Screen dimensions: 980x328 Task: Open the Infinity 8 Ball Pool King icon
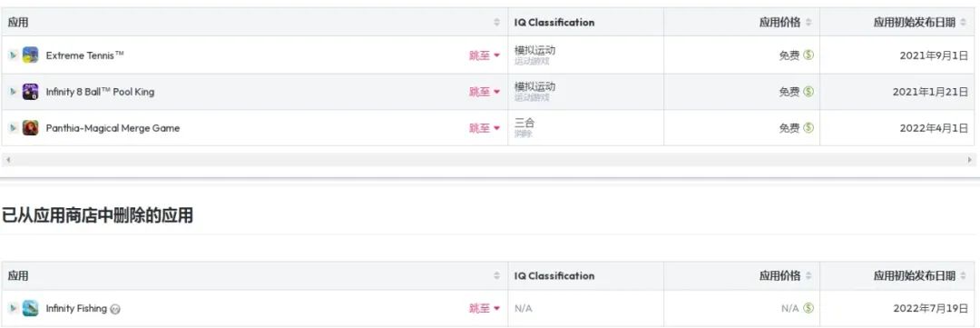tap(30, 92)
